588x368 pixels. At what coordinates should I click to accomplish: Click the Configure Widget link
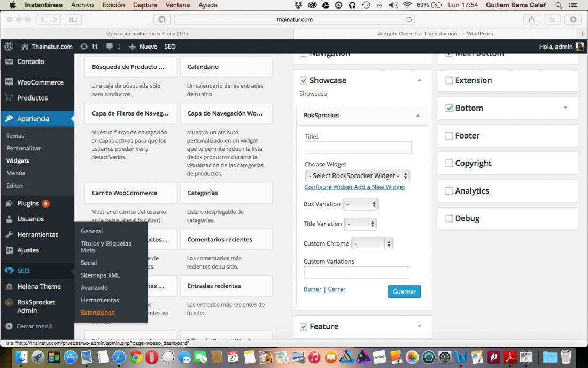tap(328, 187)
